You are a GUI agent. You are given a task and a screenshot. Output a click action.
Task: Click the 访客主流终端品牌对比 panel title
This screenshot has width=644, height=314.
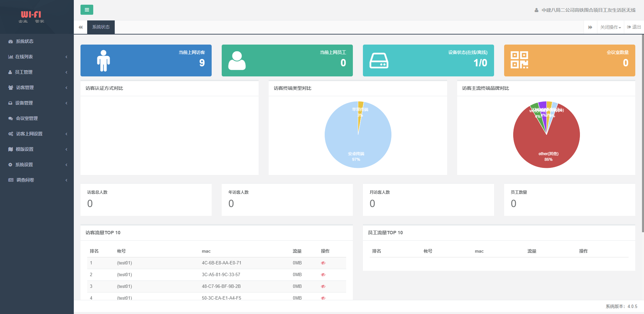tap(485, 88)
